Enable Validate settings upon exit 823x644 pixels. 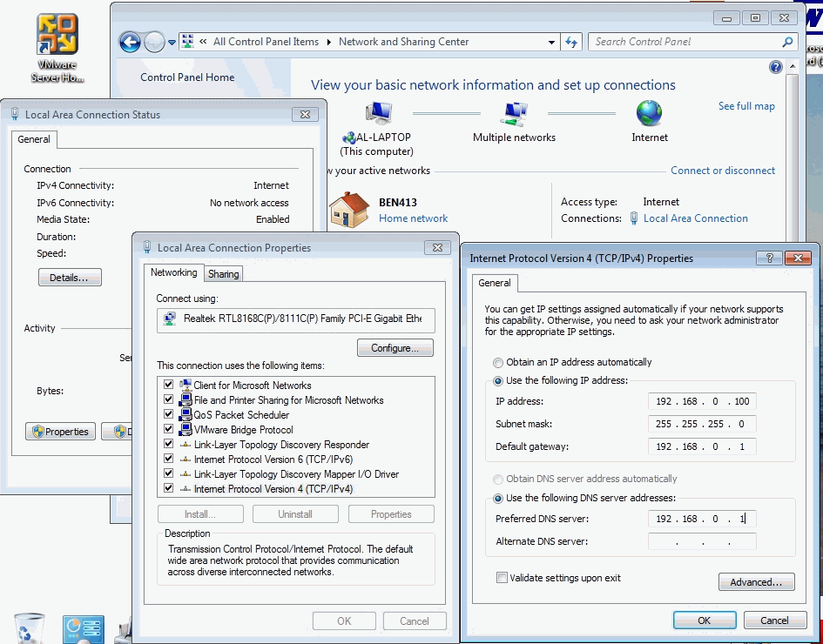502,577
